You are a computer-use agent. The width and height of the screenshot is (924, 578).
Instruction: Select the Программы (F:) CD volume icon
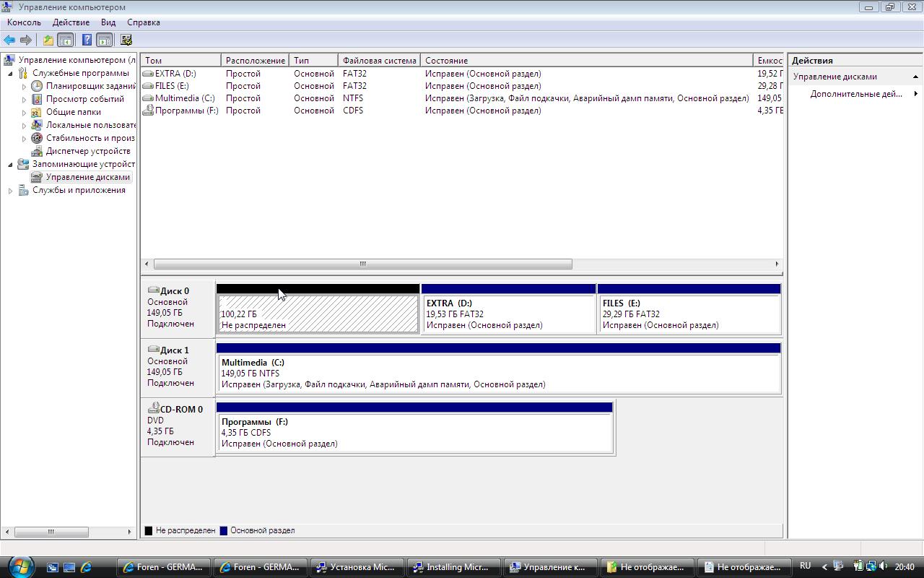[x=148, y=111]
